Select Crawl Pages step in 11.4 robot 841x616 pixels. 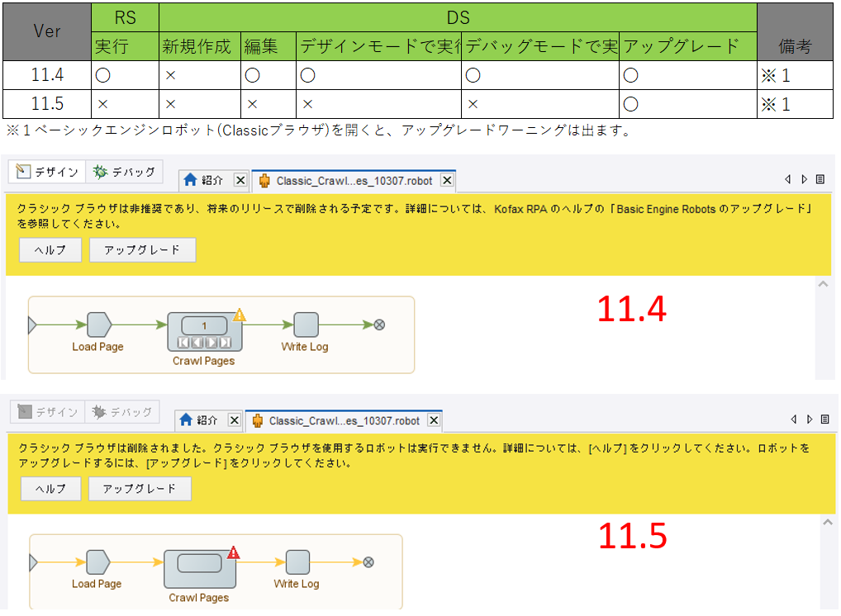tap(204, 332)
